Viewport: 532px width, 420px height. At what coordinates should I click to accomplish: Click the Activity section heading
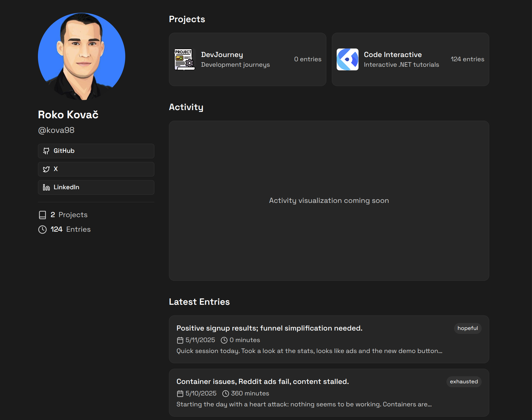tap(186, 107)
